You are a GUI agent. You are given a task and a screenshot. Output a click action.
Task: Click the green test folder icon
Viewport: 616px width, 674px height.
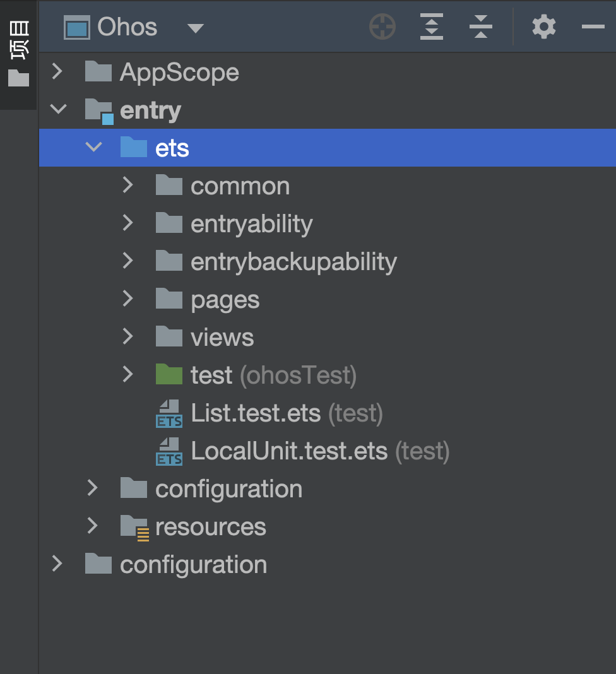[x=169, y=375]
